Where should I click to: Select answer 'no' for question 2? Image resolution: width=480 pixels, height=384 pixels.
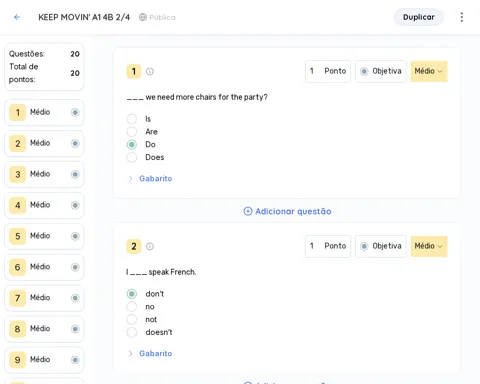click(x=132, y=307)
